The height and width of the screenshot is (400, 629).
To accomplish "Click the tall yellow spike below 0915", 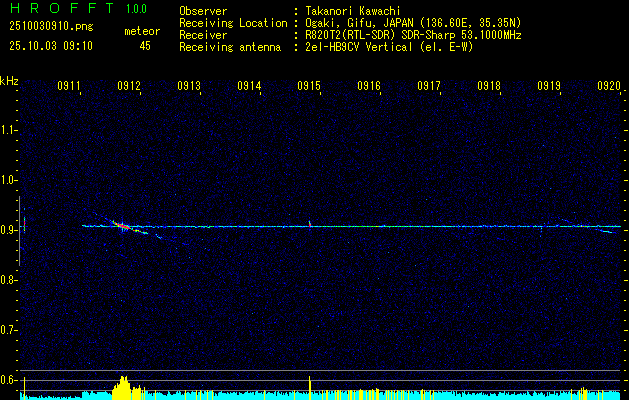I will pos(310,388).
